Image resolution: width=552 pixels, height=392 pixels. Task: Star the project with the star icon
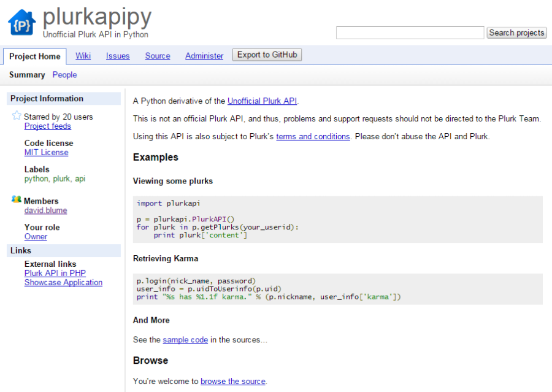pos(17,115)
